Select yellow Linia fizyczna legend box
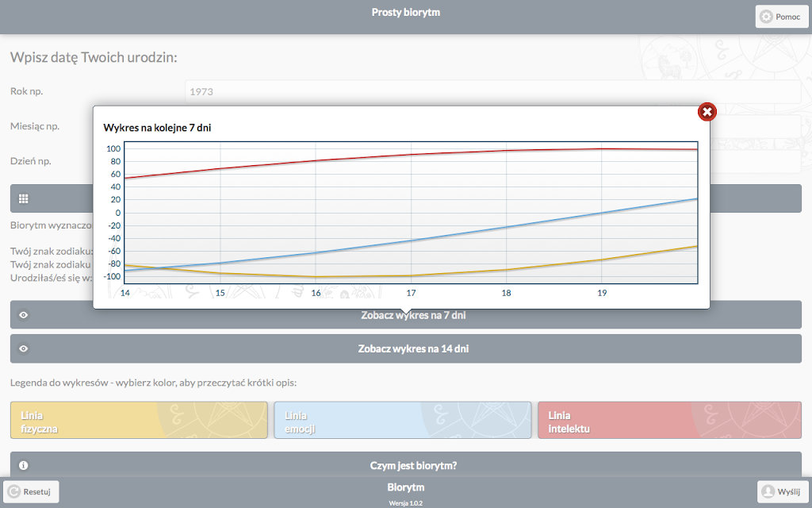812x508 pixels. [139, 420]
